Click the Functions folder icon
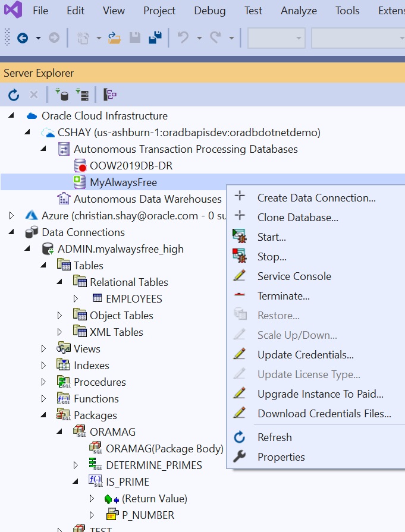The width and height of the screenshot is (405, 532). 64,398
